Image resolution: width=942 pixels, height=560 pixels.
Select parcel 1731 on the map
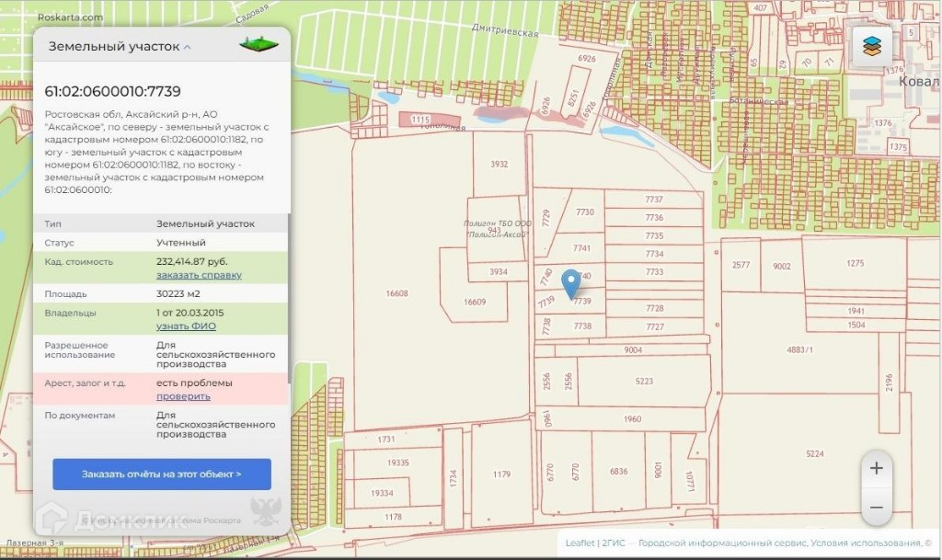point(386,440)
